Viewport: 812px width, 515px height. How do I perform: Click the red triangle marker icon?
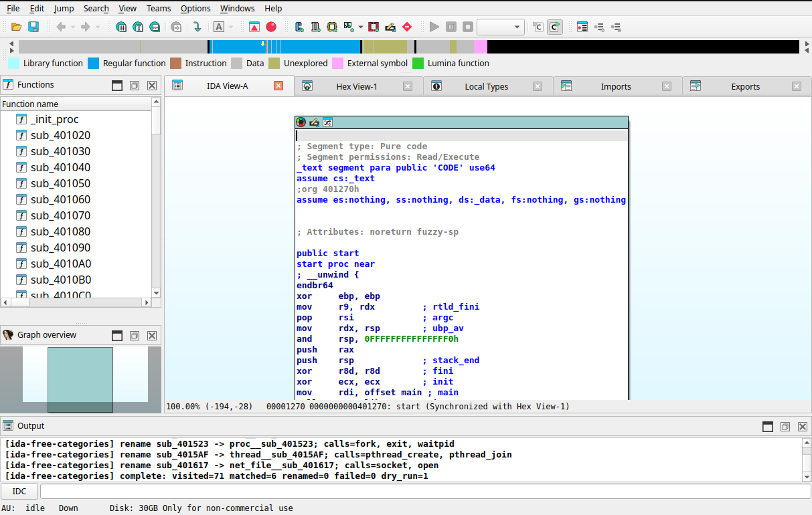(x=254, y=27)
